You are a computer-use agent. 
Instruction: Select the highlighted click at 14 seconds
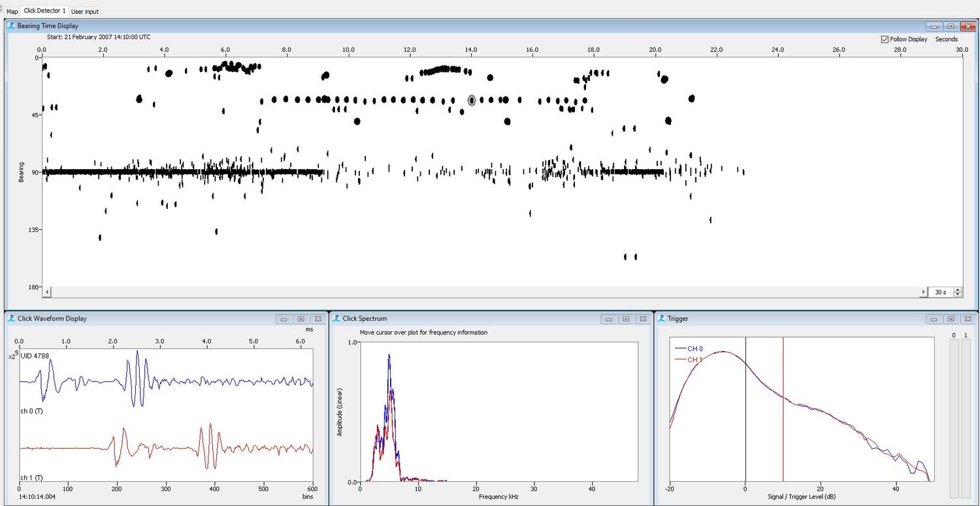click(472, 100)
